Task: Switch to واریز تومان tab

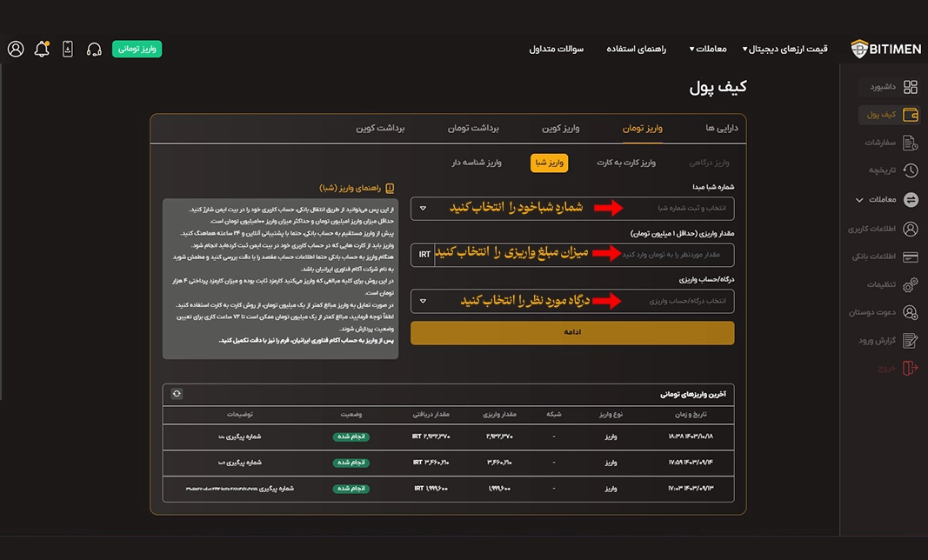Action: coord(642,128)
